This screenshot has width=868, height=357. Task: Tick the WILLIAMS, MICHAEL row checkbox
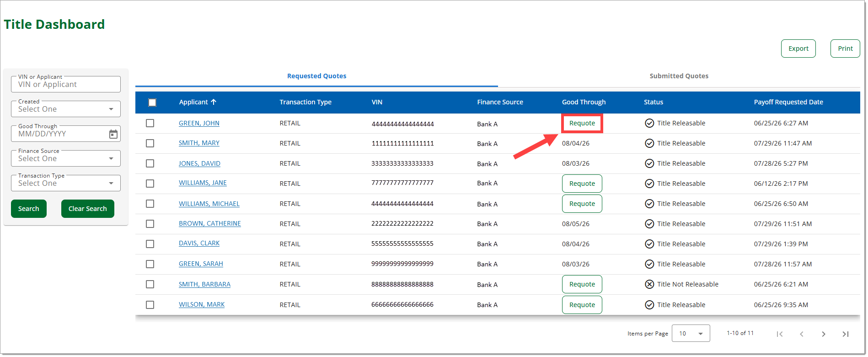pyautogui.click(x=150, y=204)
